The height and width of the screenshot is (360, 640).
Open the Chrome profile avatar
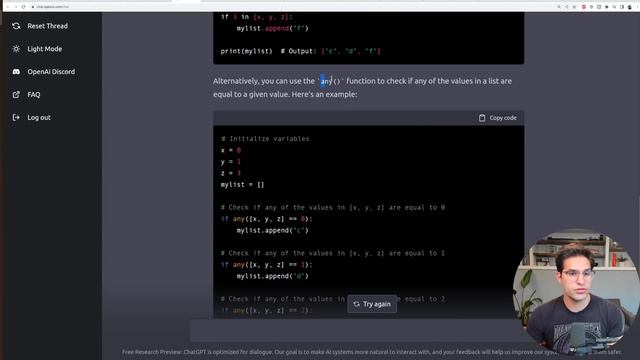(x=629, y=7)
